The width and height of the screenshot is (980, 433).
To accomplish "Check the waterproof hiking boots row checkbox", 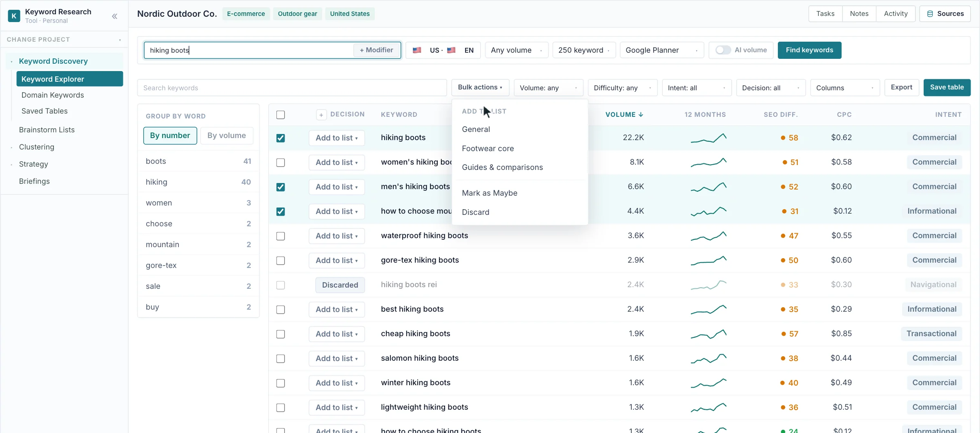I will pos(281,236).
